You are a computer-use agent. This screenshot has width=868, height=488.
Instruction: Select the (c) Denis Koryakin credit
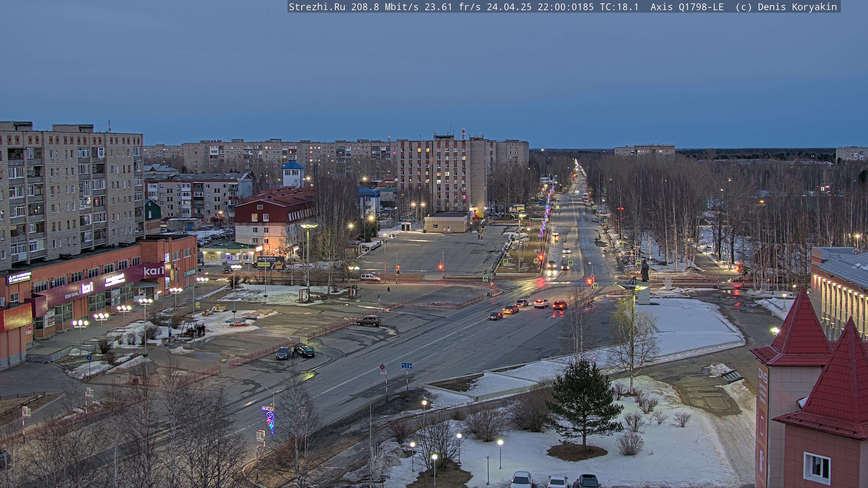tap(786, 7)
